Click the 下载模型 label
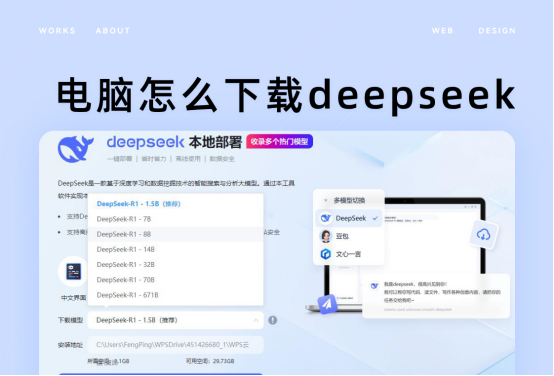Screen dimensions: 554x376 point(70,320)
